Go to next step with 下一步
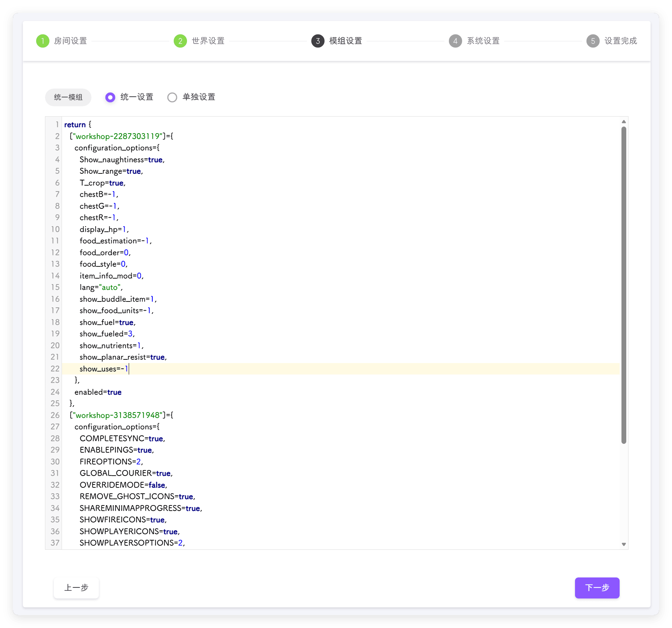The width and height of the screenshot is (672, 628). click(x=597, y=588)
